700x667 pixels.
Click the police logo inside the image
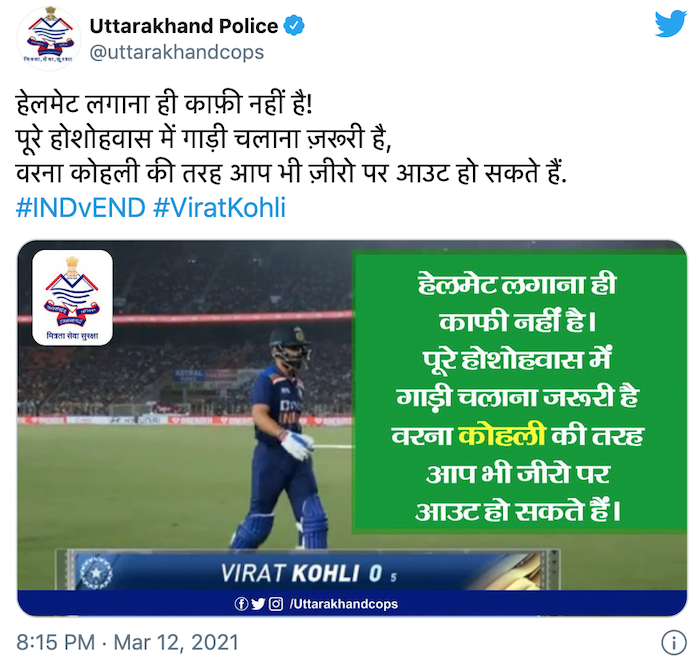pos(72,298)
